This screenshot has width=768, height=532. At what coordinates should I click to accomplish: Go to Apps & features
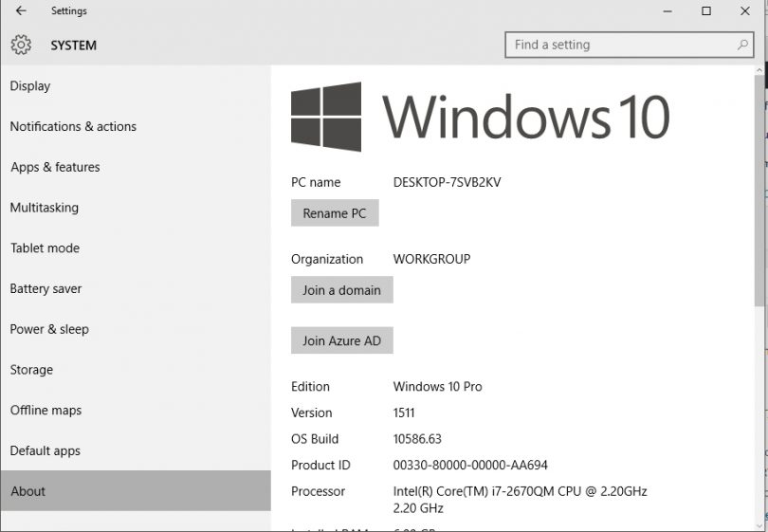coord(55,168)
